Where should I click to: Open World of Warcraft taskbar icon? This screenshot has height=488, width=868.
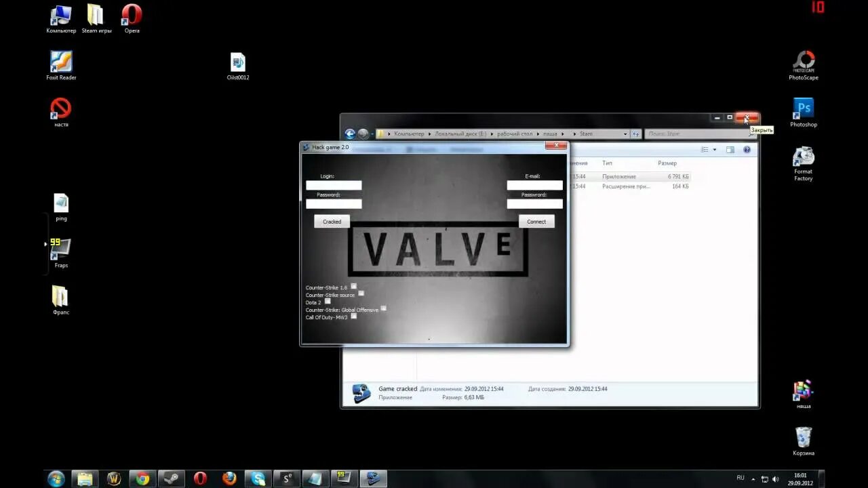click(113, 479)
